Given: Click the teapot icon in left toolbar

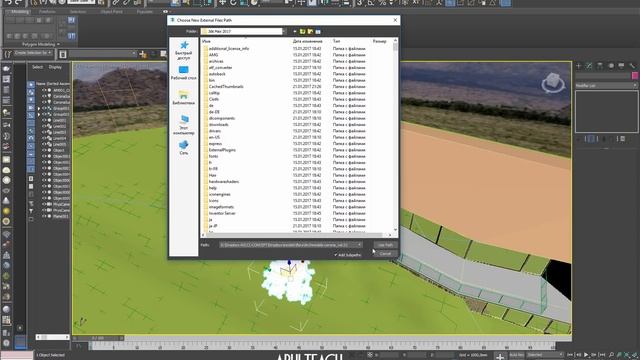Looking at the screenshot, I should coord(6,69).
